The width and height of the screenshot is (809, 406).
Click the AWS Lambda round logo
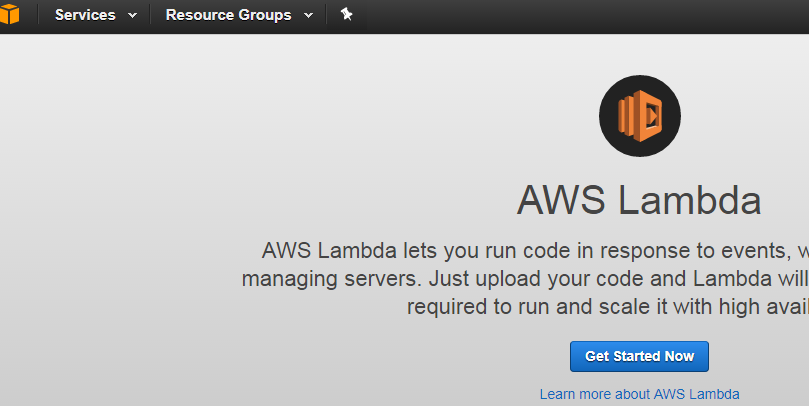(640, 116)
